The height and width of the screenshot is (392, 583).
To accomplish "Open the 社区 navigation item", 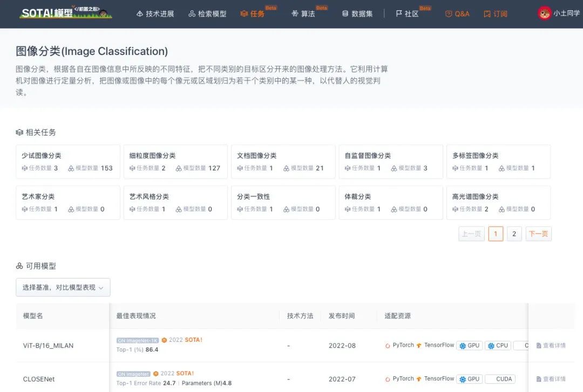I will click(x=408, y=13).
